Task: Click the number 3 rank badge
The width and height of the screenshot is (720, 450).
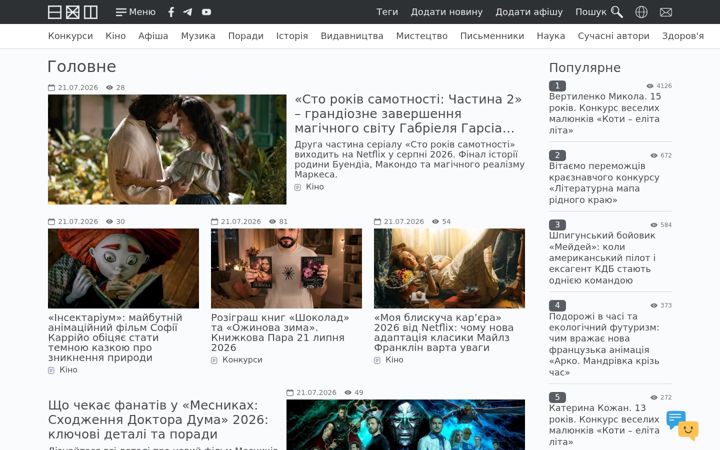Action: [x=557, y=225]
